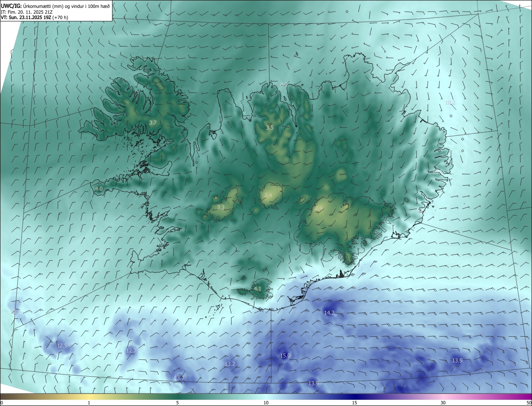
Task: Click the 4.1 value label near the south coast
Action: (x=257, y=289)
